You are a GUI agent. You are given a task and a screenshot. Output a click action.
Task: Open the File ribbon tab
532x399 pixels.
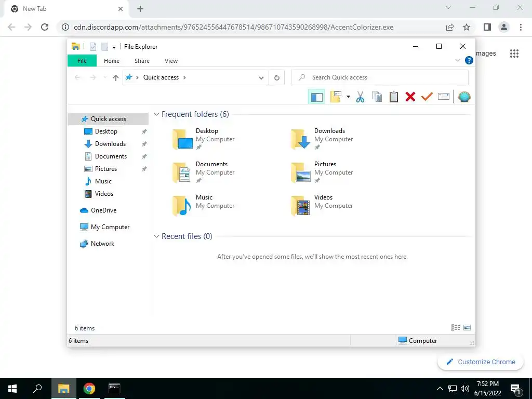pyautogui.click(x=82, y=61)
